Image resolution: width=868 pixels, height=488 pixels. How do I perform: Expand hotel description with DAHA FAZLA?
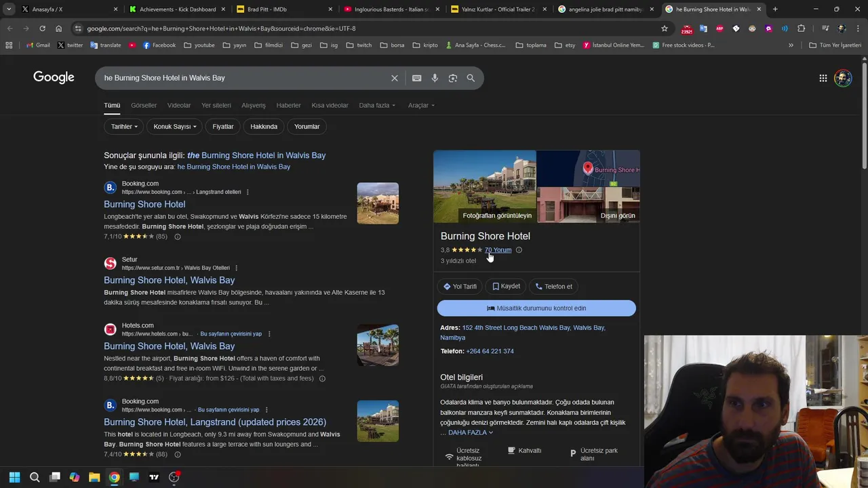click(471, 432)
